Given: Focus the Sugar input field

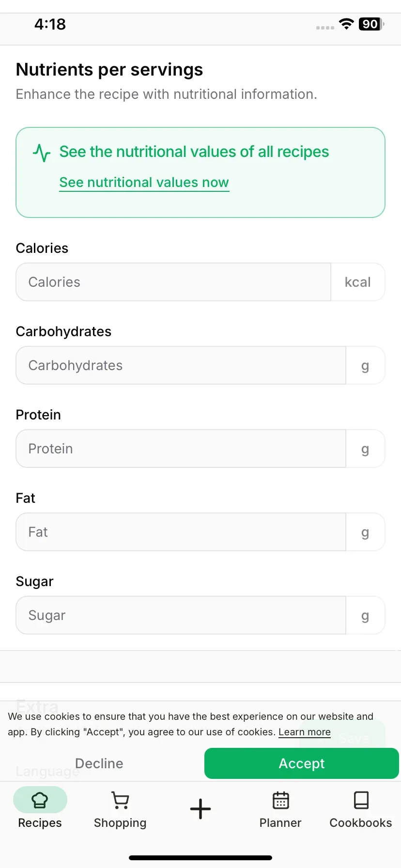Looking at the screenshot, I should tap(181, 615).
